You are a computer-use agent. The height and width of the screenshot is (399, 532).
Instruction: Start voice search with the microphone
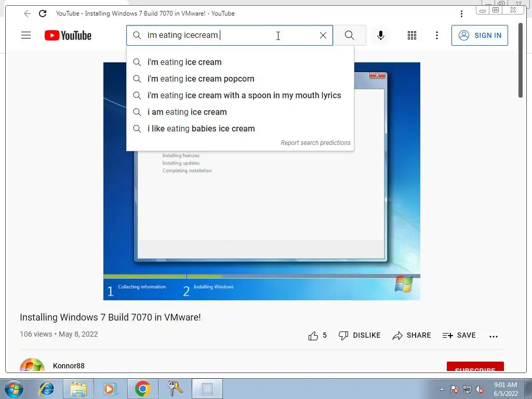[381, 35]
